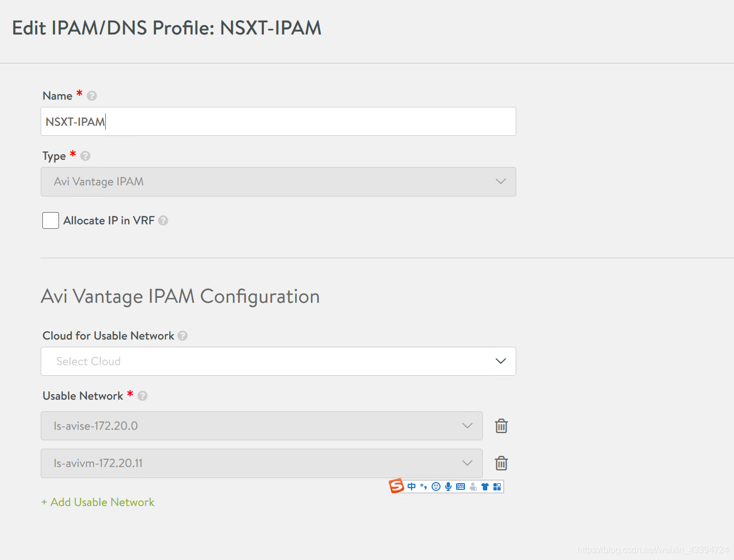Image resolution: width=734 pixels, height=560 pixels.
Task: Click the user account icon in IME bar
Action: [473, 487]
